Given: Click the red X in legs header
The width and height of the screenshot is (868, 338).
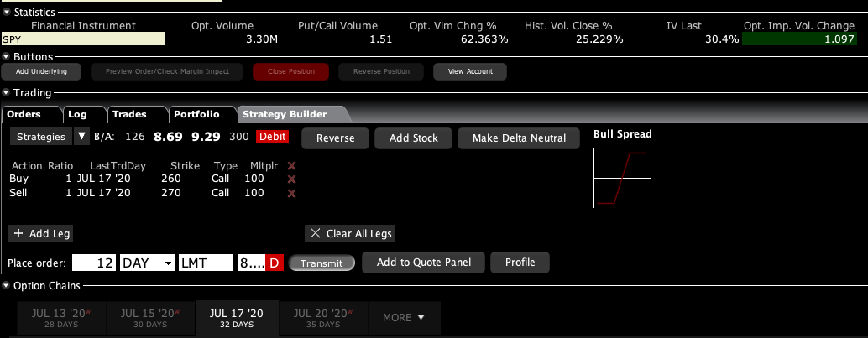Looking at the screenshot, I should pyautogui.click(x=292, y=166).
